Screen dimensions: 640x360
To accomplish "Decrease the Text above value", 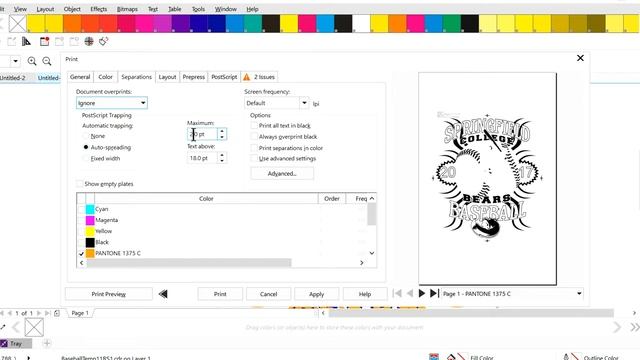I will pos(222,161).
